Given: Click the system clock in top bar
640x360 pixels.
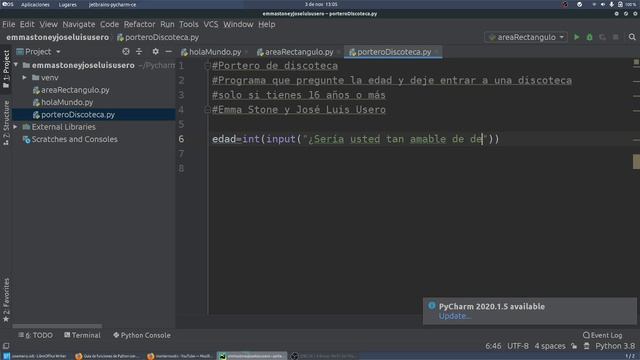Looking at the screenshot, I should point(321,4).
